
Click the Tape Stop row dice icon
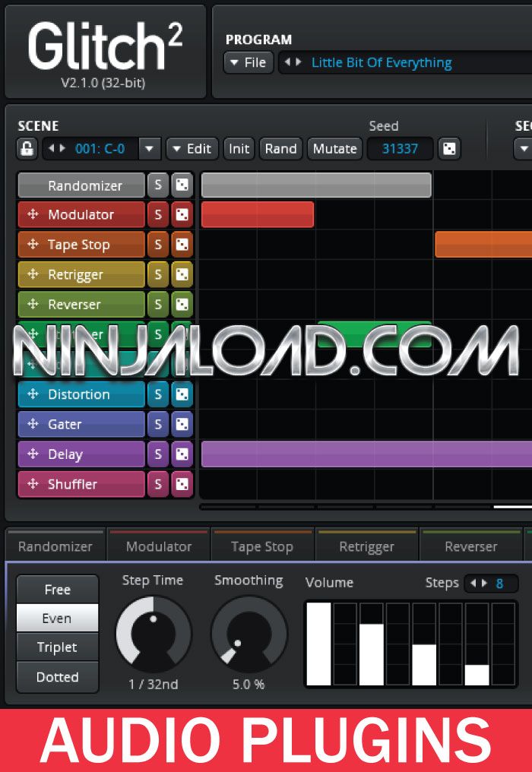[182, 245]
